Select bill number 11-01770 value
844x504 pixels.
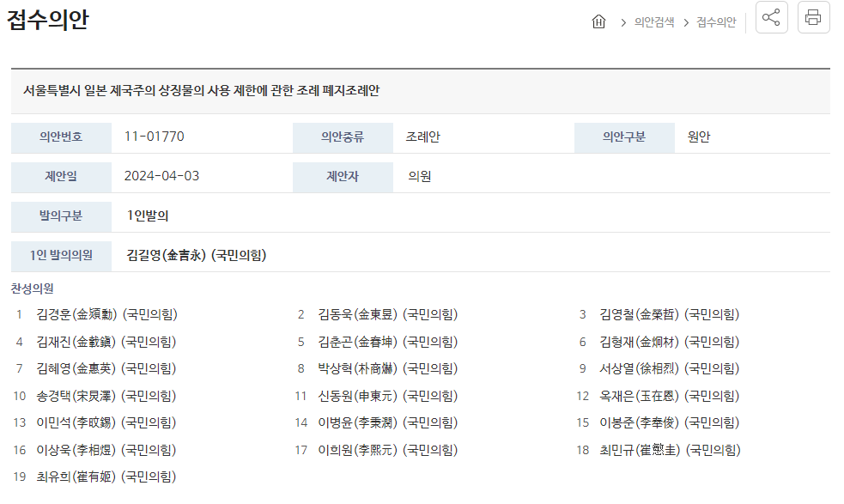(154, 137)
